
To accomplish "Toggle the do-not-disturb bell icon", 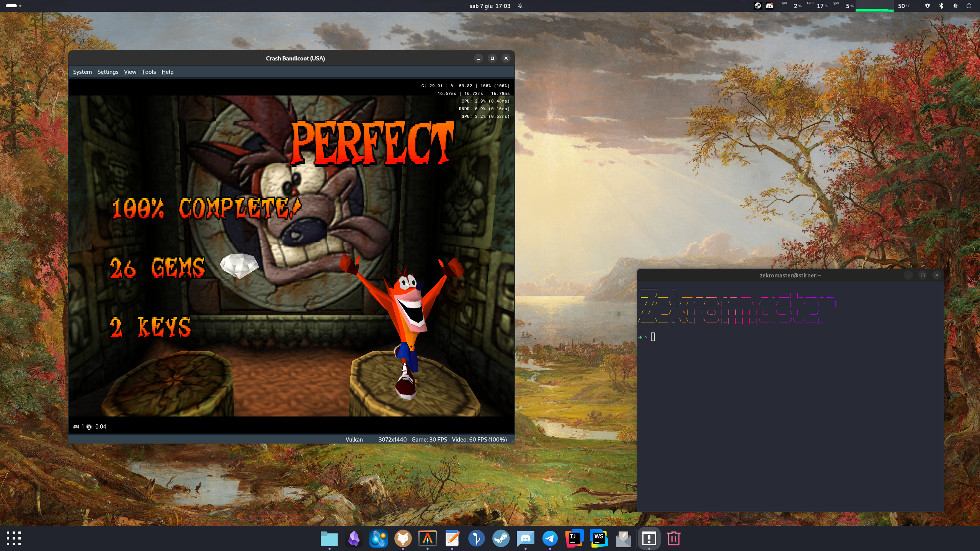I will click(520, 6).
